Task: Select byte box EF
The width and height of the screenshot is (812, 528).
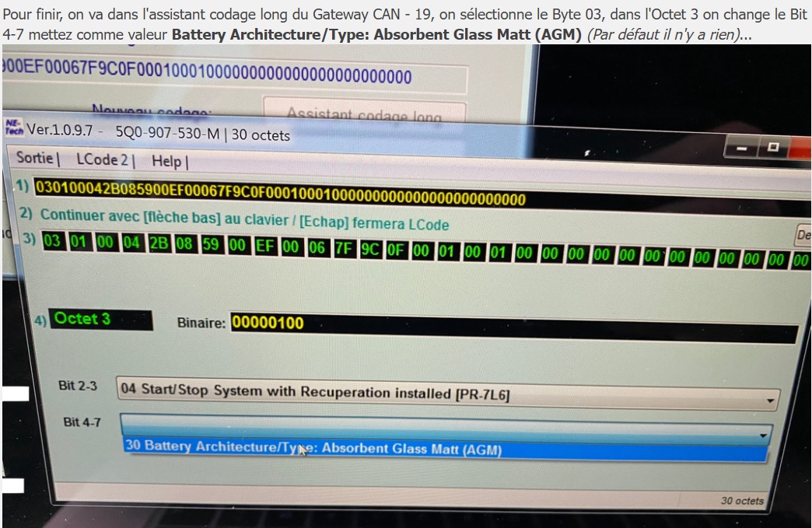Action: point(264,246)
